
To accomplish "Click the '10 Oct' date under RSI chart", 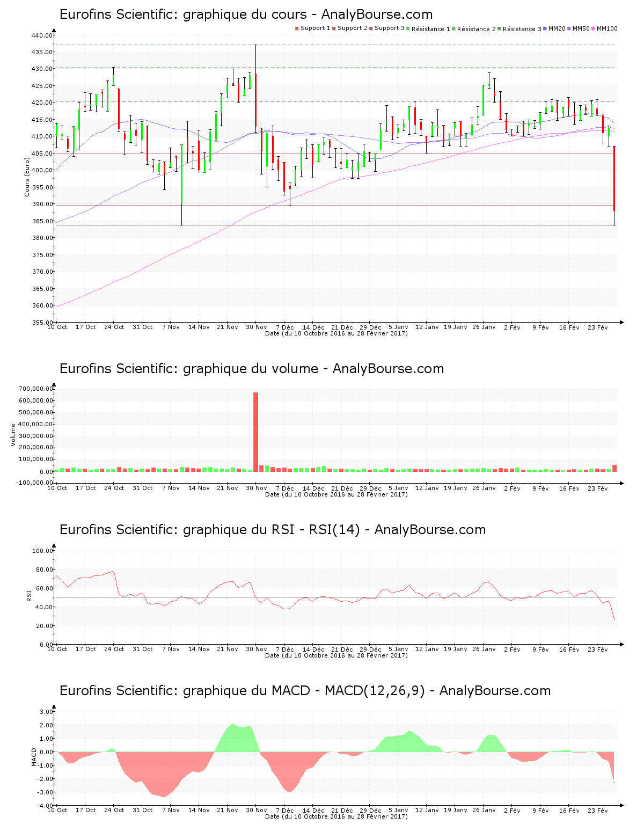I will coord(57,649).
